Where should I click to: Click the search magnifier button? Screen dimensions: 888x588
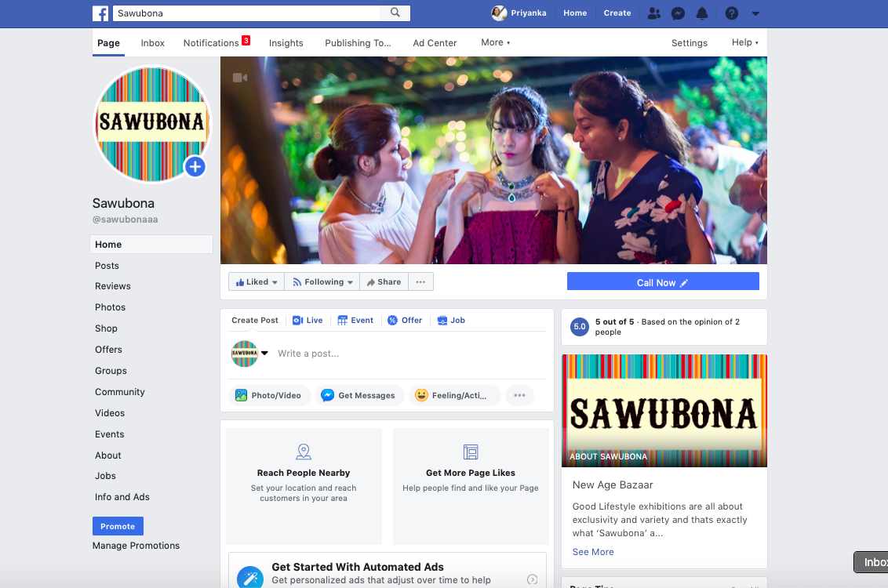point(395,13)
